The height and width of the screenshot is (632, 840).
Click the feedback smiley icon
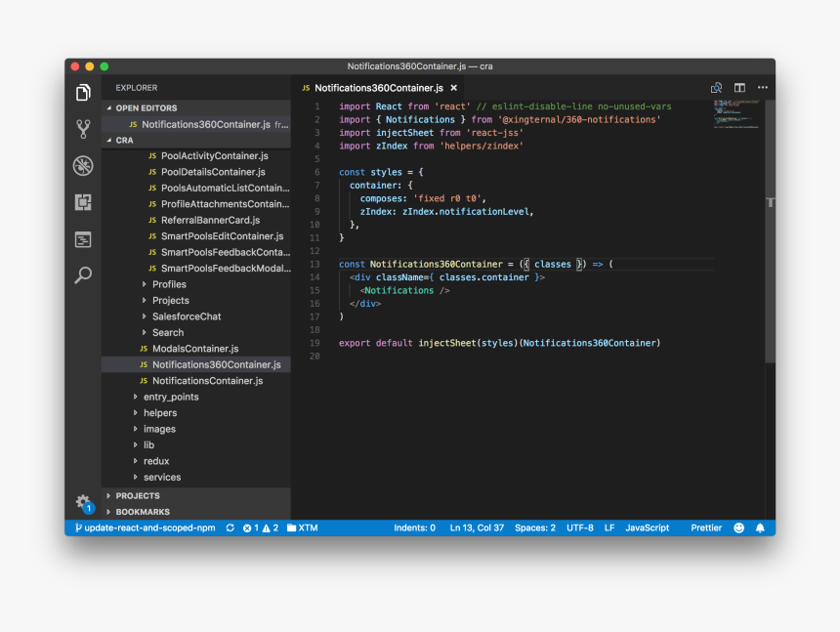pos(738,528)
